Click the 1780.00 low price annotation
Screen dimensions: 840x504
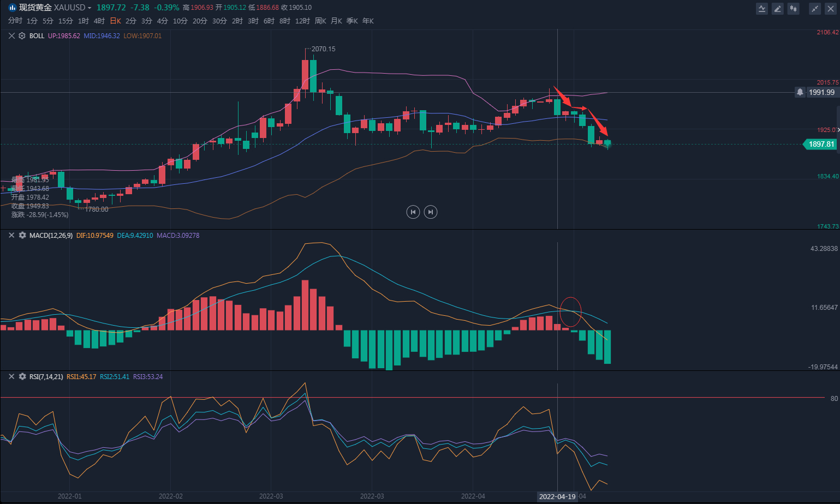[x=97, y=209]
